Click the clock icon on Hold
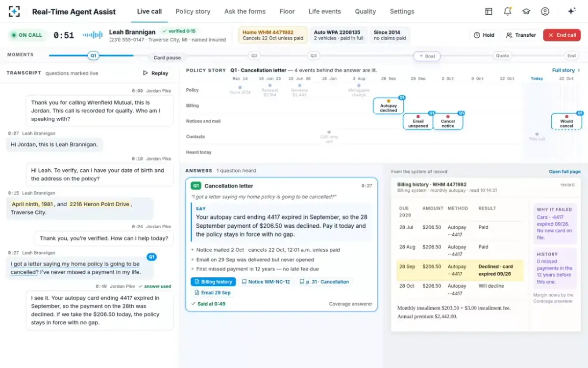 tap(477, 35)
